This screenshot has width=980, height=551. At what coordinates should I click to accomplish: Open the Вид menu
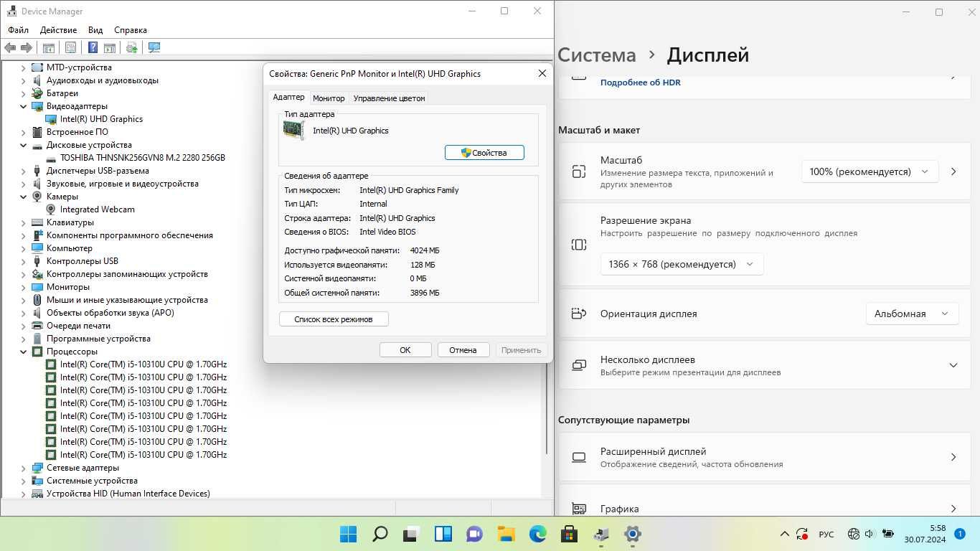click(95, 30)
